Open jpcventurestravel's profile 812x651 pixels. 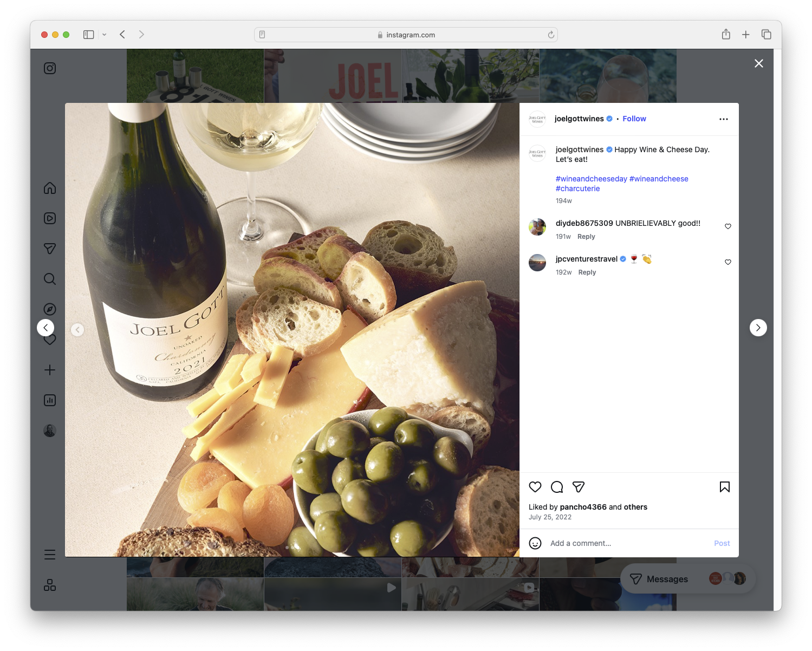point(587,259)
